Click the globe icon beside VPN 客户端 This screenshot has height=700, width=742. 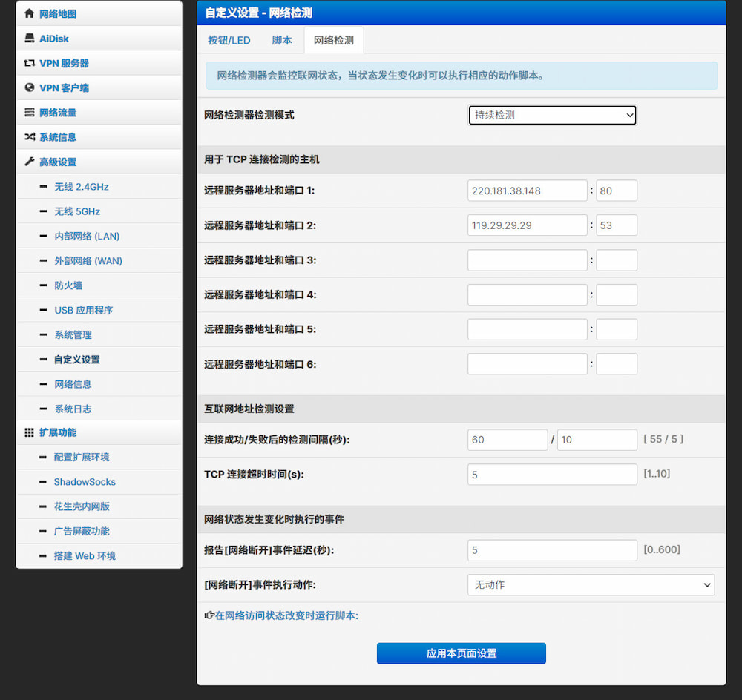[x=30, y=87]
